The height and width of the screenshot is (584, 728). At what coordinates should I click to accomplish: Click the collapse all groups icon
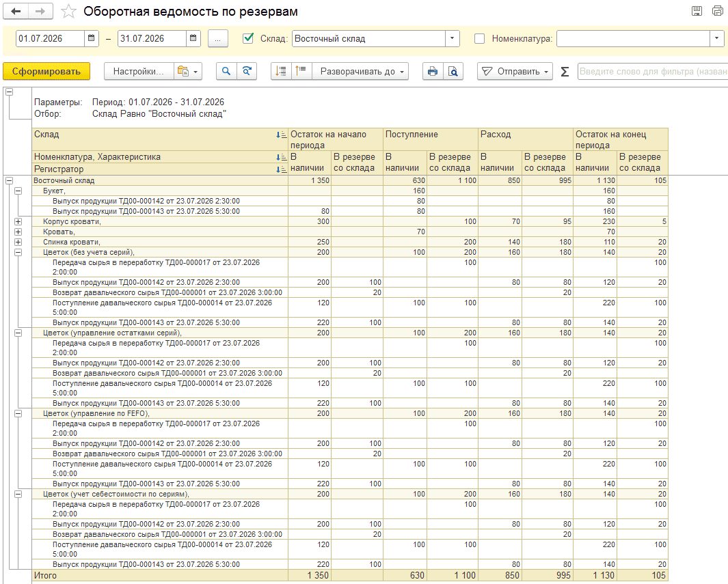pyautogui.click(x=301, y=72)
